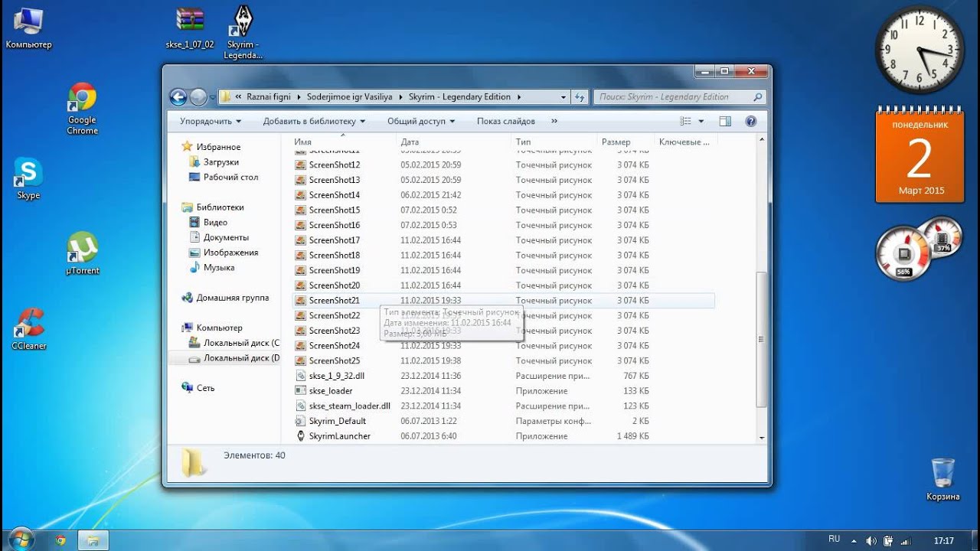Select the Skyrim Legendary desktop shortcut
Image resolution: width=980 pixels, height=551 pixels.
pyautogui.click(x=243, y=32)
